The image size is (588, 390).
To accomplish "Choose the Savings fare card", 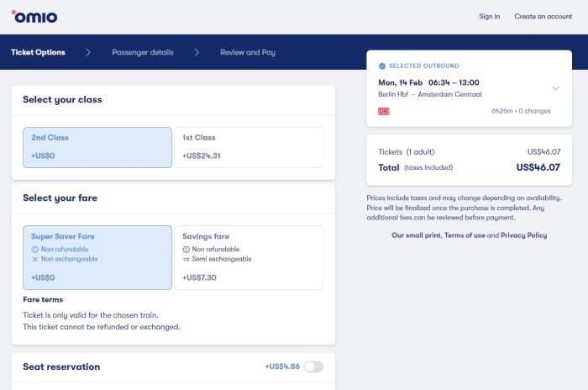I will 249,257.
